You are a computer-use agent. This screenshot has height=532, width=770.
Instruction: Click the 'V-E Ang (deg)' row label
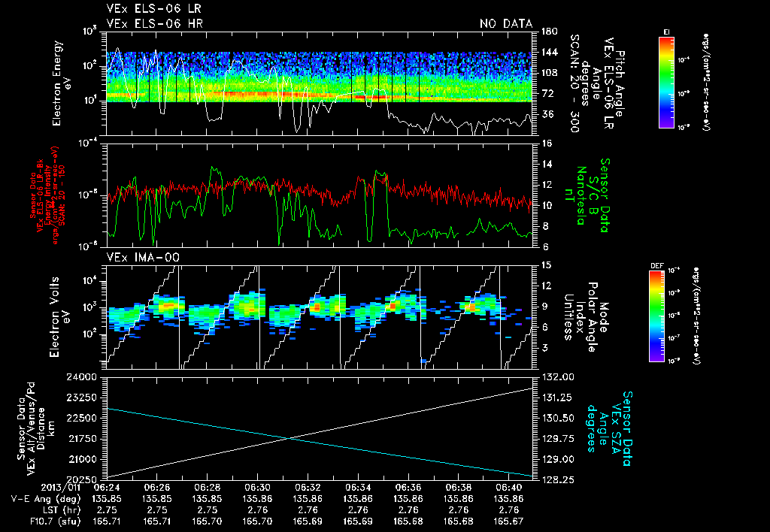click(x=46, y=499)
